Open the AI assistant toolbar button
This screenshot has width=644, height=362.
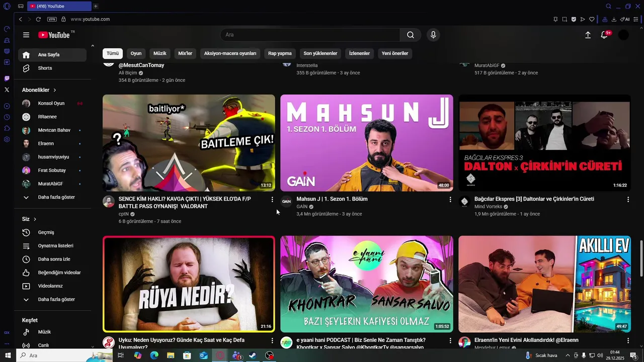click(625, 19)
